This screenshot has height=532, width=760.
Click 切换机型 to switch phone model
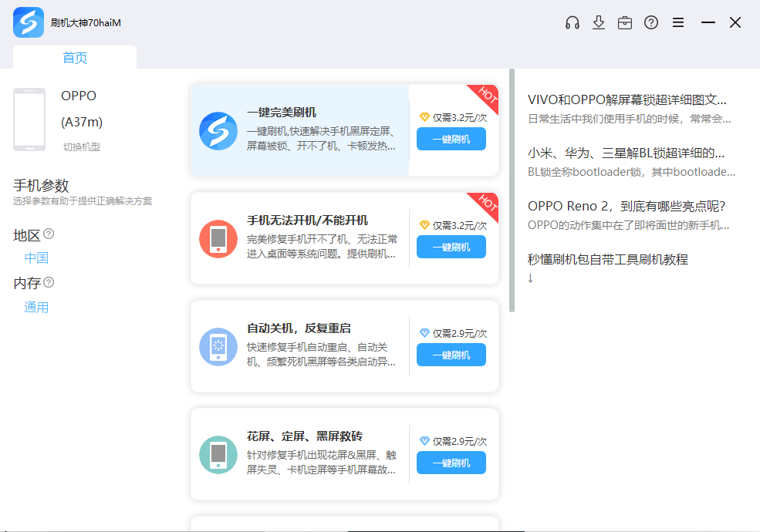[82, 146]
